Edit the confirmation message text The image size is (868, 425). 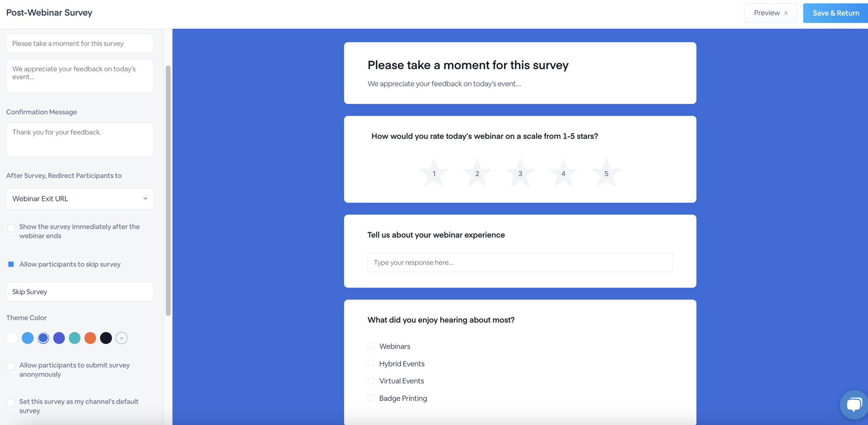tap(79, 139)
